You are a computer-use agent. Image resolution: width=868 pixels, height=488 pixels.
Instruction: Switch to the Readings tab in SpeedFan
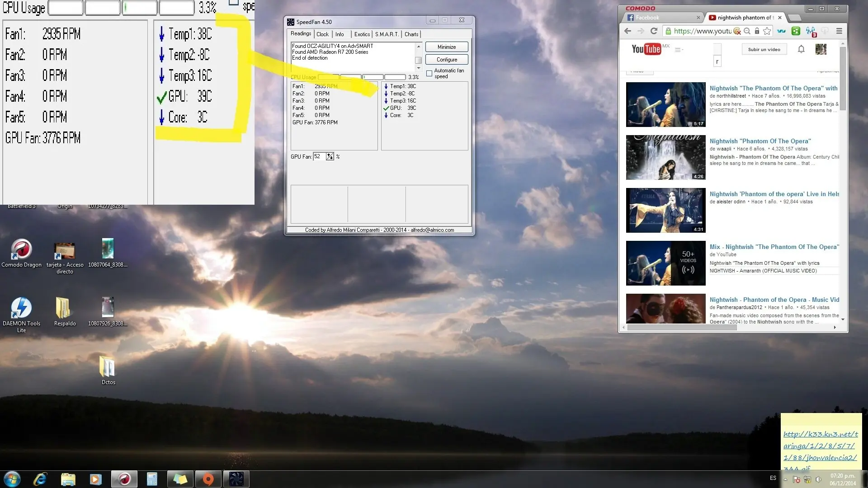click(x=301, y=34)
